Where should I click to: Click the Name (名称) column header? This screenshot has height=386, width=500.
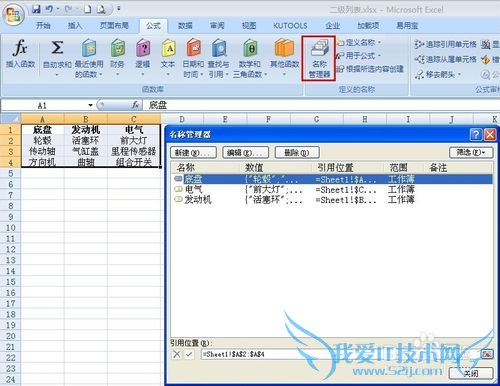point(205,167)
